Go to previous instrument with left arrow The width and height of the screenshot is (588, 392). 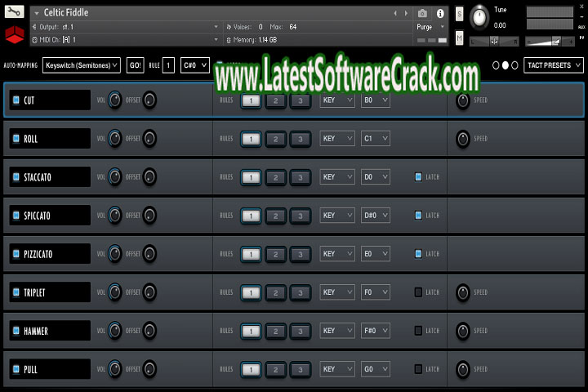pos(395,14)
